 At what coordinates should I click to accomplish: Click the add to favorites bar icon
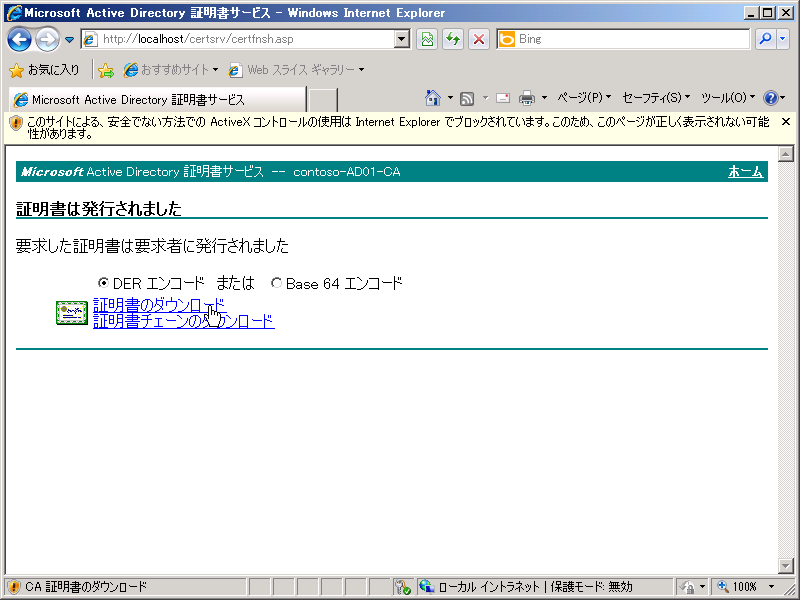(x=106, y=70)
